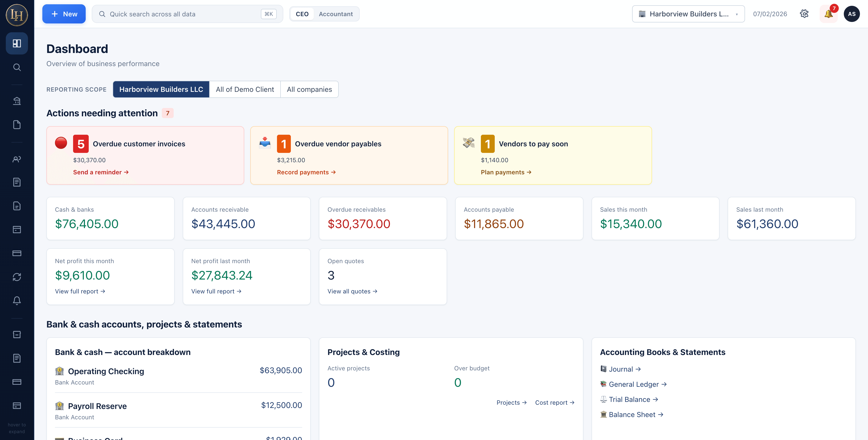Open the contacts people icon in sidebar

pyautogui.click(x=17, y=159)
